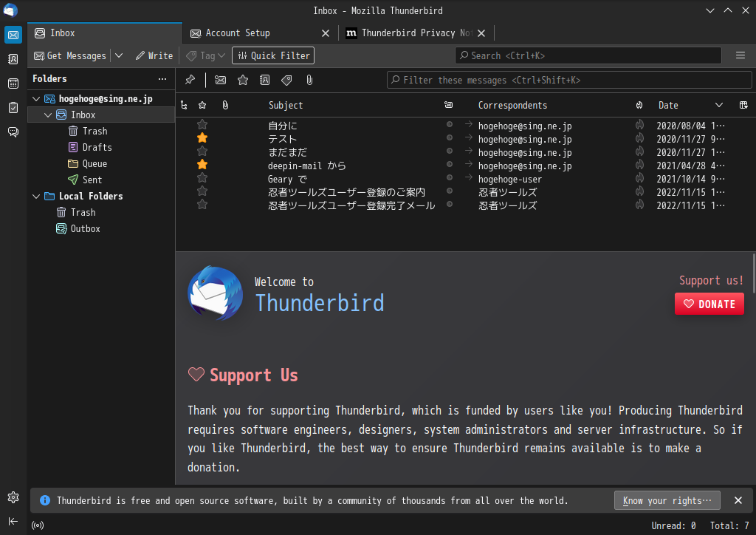This screenshot has width=756, height=535.
Task: Click the DONATE button
Action: point(709,304)
